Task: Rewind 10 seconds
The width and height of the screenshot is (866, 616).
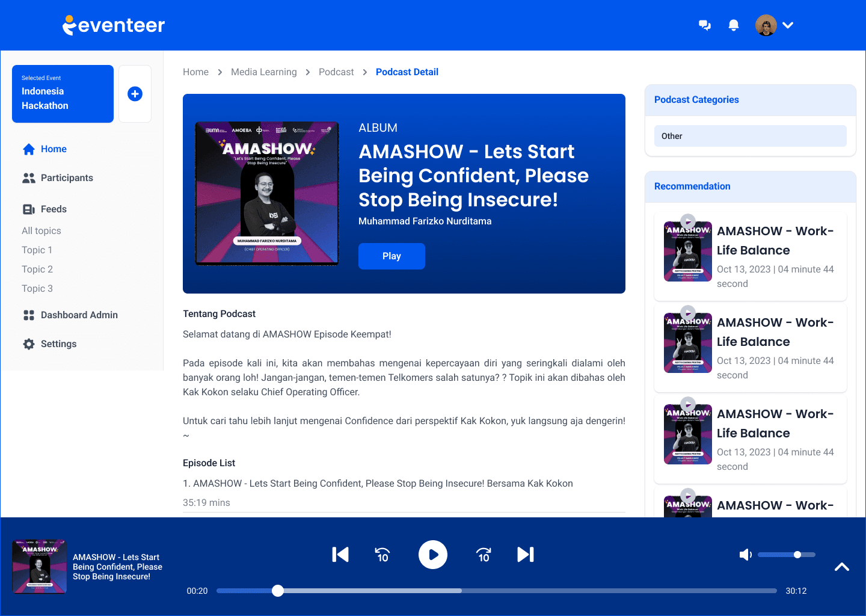Action: [382, 555]
